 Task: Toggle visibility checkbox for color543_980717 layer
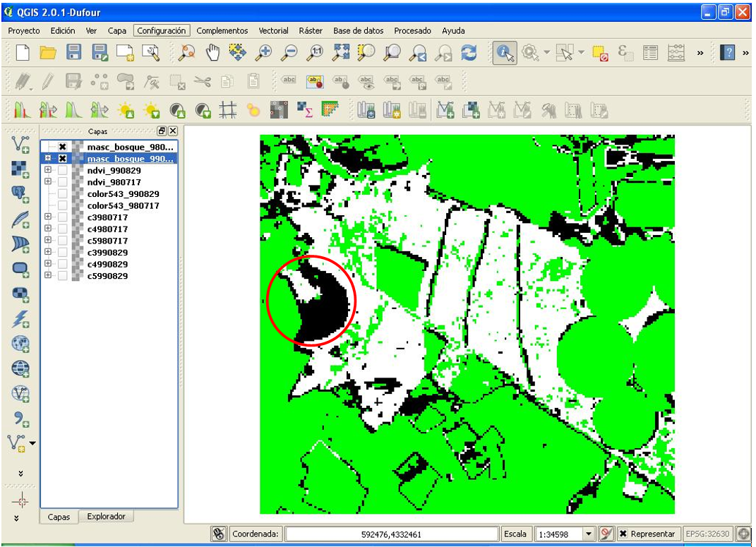tap(63, 206)
